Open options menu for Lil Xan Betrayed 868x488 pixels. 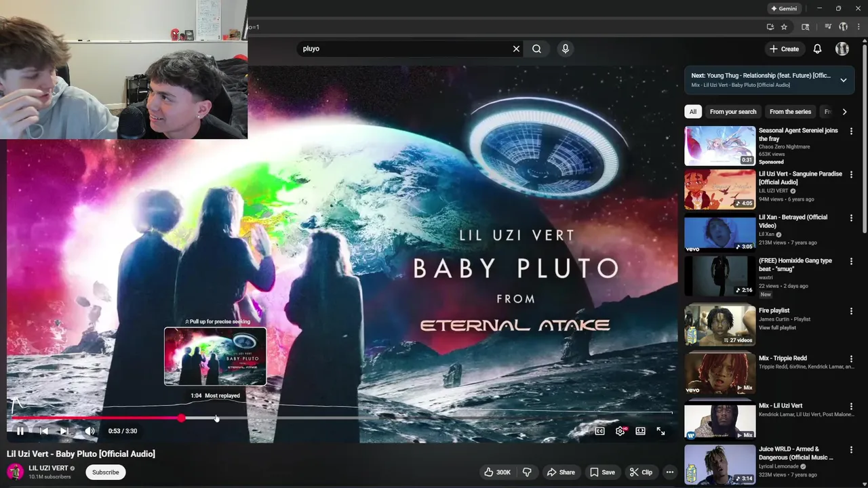(x=851, y=218)
